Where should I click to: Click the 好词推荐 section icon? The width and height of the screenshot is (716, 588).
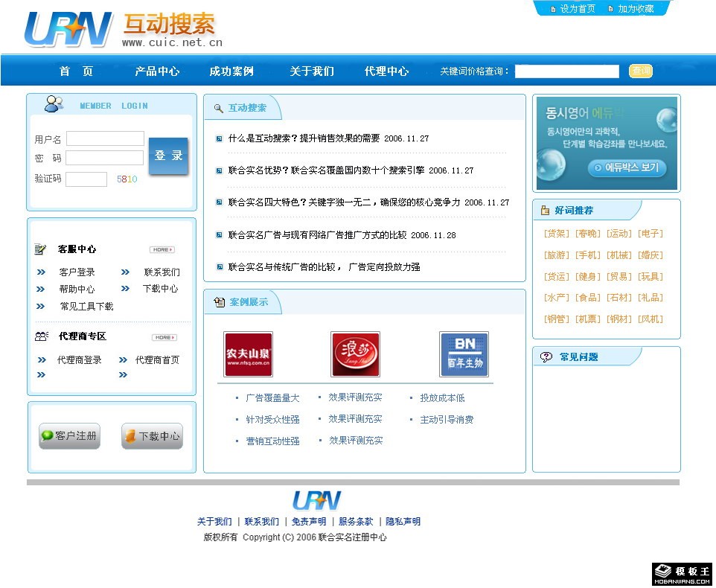545,211
